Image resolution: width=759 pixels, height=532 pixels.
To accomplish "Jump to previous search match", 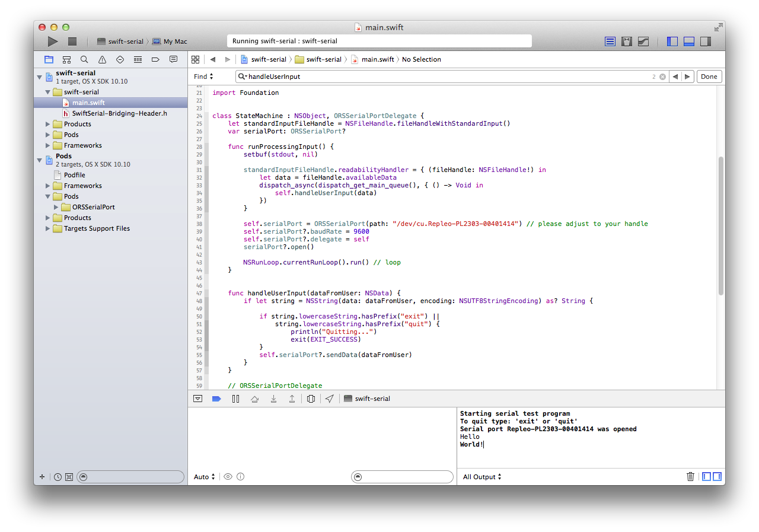I will [x=675, y=77].
